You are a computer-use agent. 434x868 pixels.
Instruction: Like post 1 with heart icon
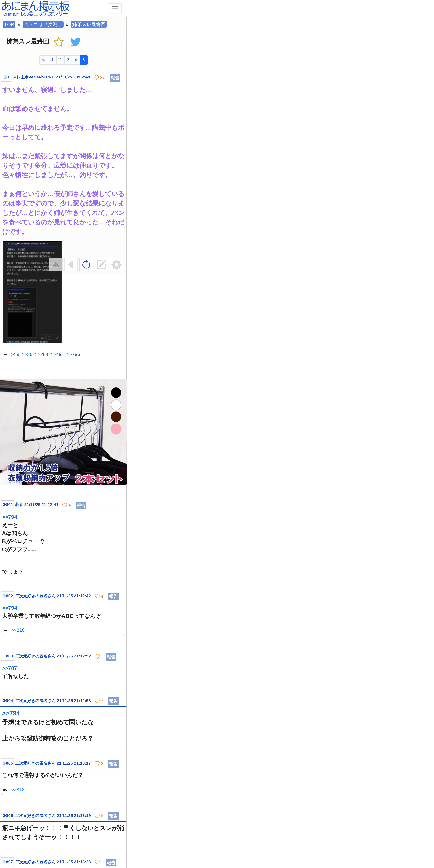tap(96, 78)
